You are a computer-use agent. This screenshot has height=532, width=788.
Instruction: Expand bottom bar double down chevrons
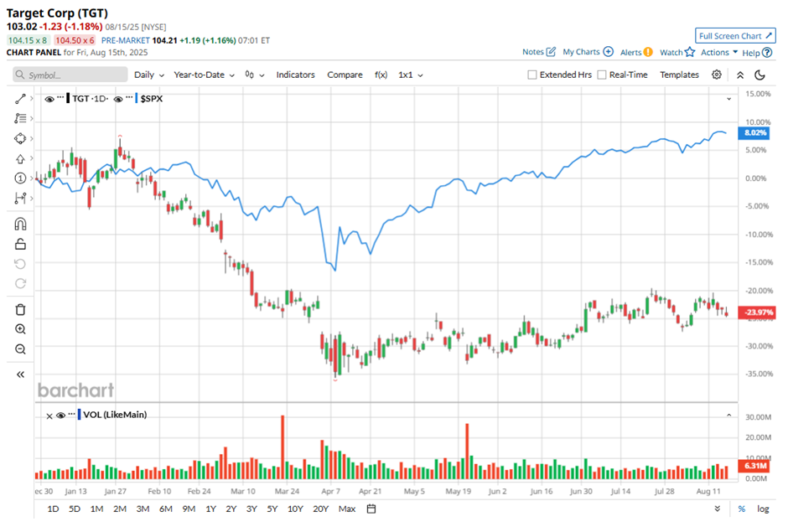(x=717, y=509)
